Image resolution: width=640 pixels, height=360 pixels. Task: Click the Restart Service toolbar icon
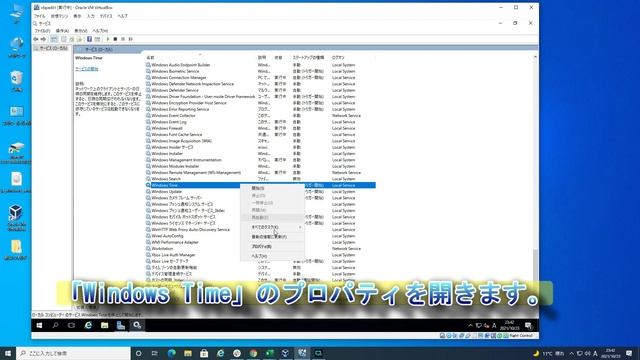(131, 39)
